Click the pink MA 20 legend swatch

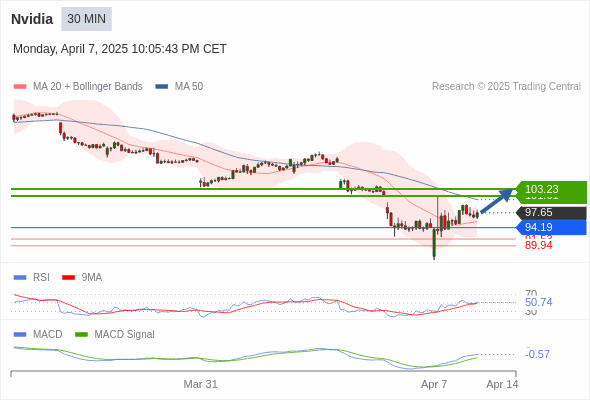point(20,87)
